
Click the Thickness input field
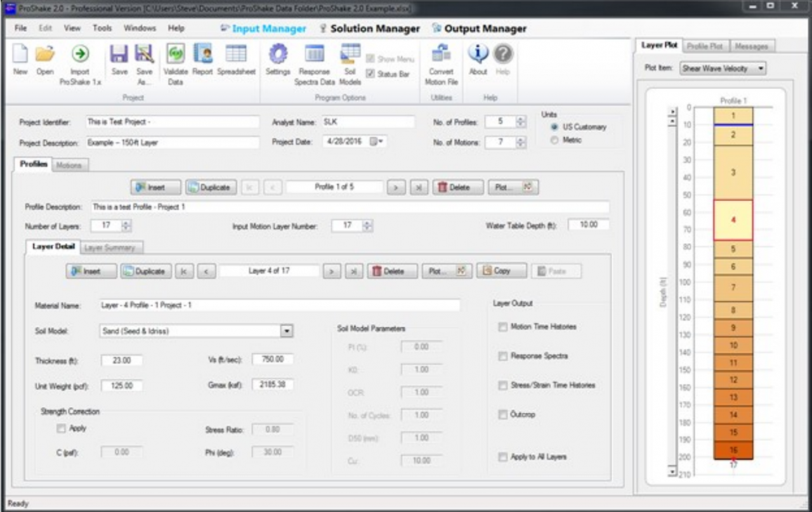click(x=121, y=360)
